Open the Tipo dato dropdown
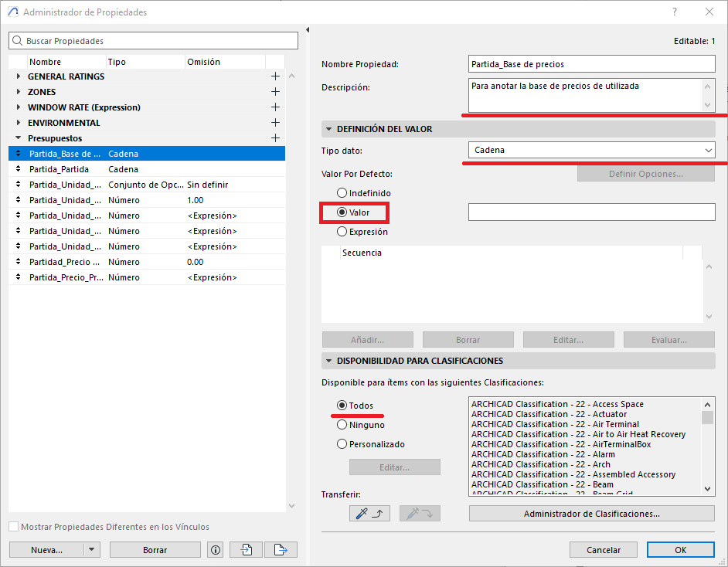728x567 pixels. 591,151
